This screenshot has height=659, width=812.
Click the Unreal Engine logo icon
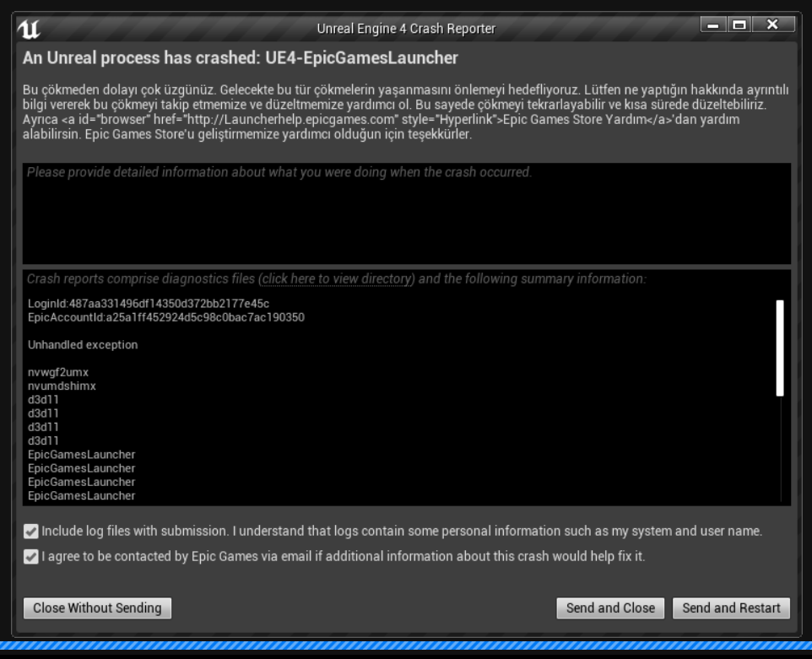[x=28, y=28]
